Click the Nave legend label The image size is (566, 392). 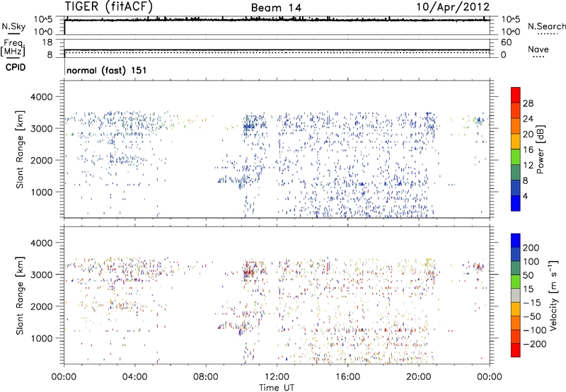pyautogui.click(x=538, y=49)
